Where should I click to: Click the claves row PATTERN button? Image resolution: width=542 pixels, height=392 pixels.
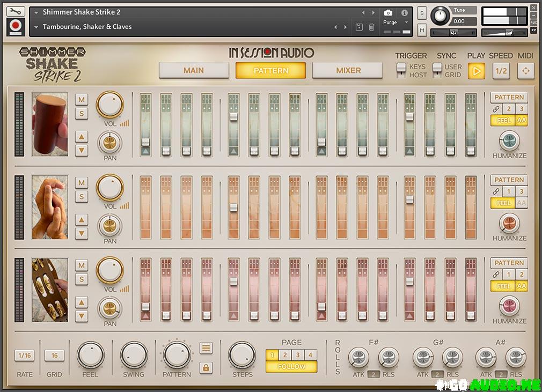509,98
